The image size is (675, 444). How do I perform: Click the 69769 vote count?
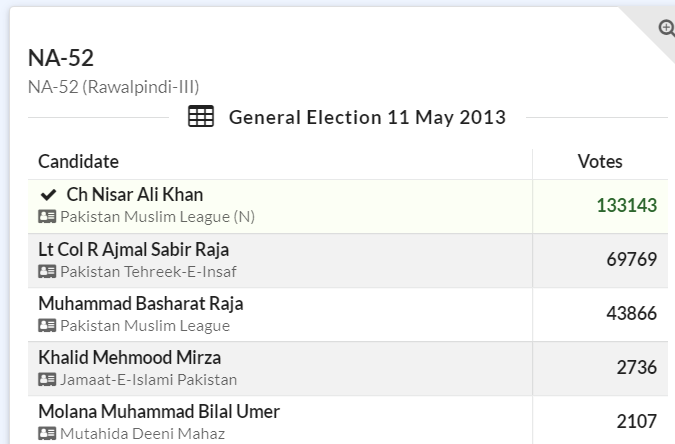click(x=631, y=260)
